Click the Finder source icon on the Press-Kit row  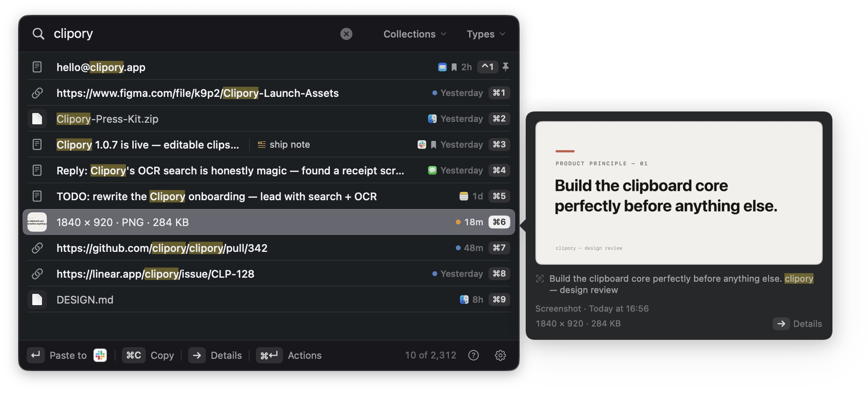click(432, 119)
